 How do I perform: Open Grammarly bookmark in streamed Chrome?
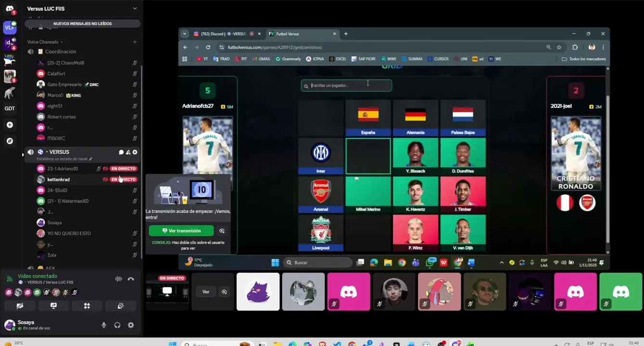click(288, 59)
